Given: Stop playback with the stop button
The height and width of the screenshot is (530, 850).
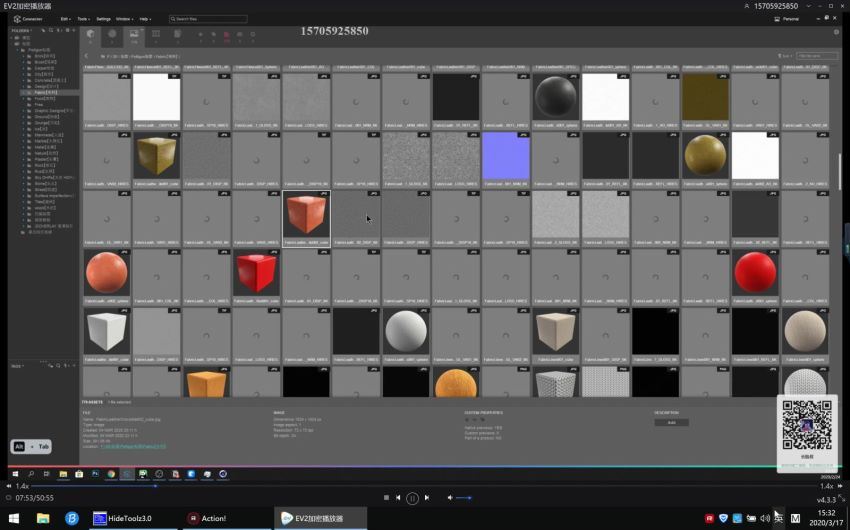Looking at the screenshot, I should tap(386, 497).
